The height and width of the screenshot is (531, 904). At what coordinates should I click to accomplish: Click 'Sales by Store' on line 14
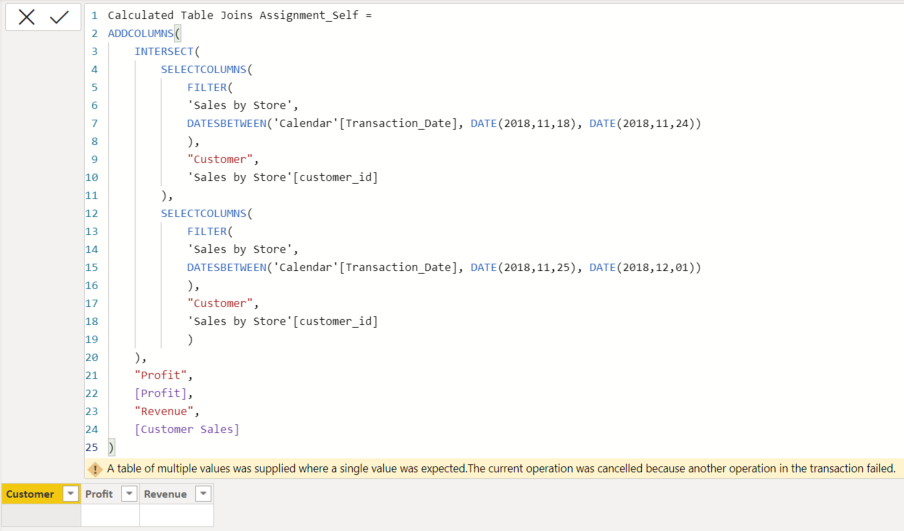pyautogui.click(x=239, y=250)
